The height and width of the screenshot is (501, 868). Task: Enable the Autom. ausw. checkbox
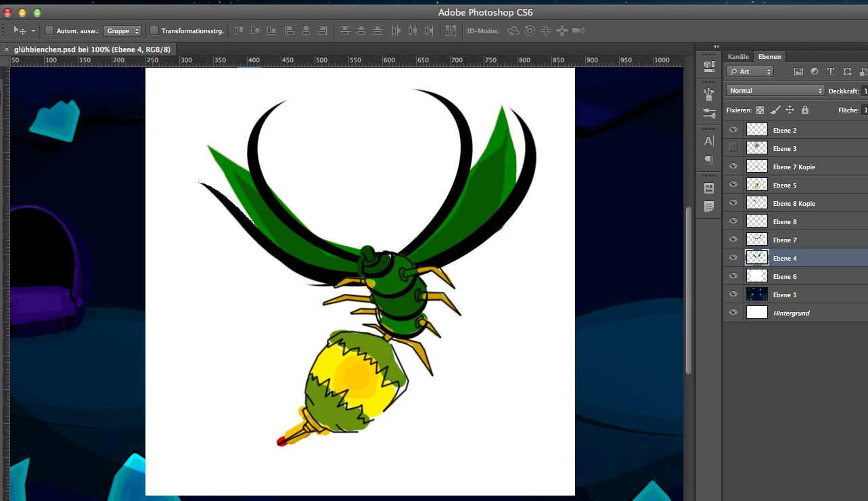click(x=49, y=30)
